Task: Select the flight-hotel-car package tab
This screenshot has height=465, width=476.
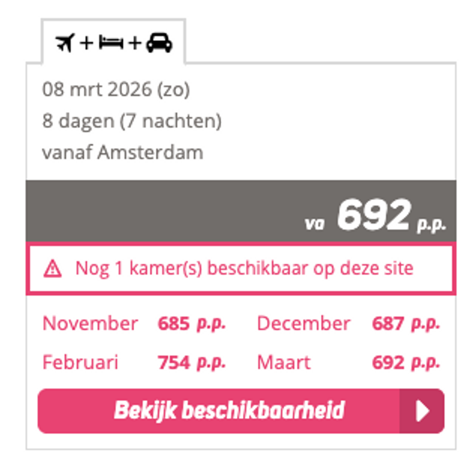Action: (112, 41)
